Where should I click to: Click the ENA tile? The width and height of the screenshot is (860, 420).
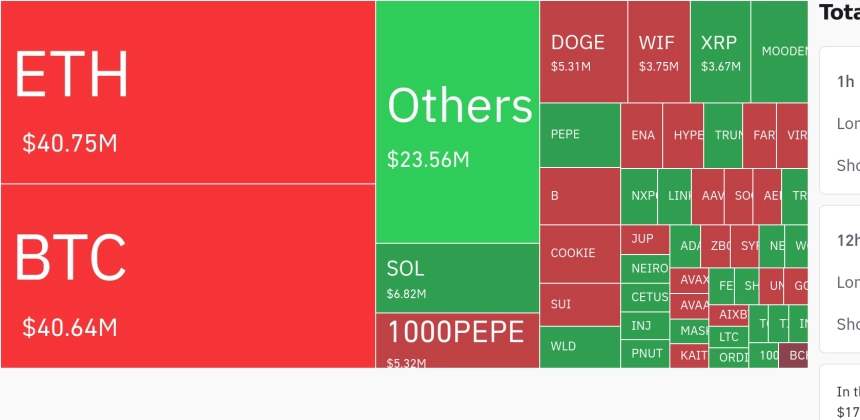[x=641, y=135]
